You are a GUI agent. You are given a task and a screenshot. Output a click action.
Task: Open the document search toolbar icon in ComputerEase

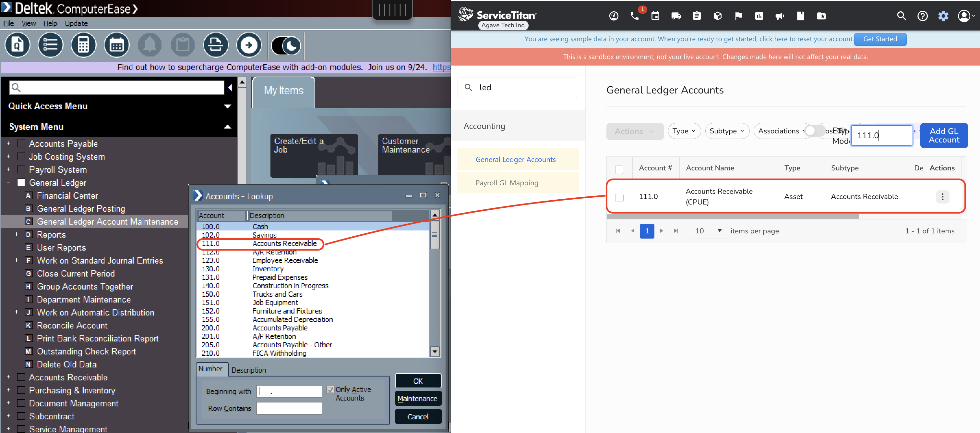click(x=17, y=45)
